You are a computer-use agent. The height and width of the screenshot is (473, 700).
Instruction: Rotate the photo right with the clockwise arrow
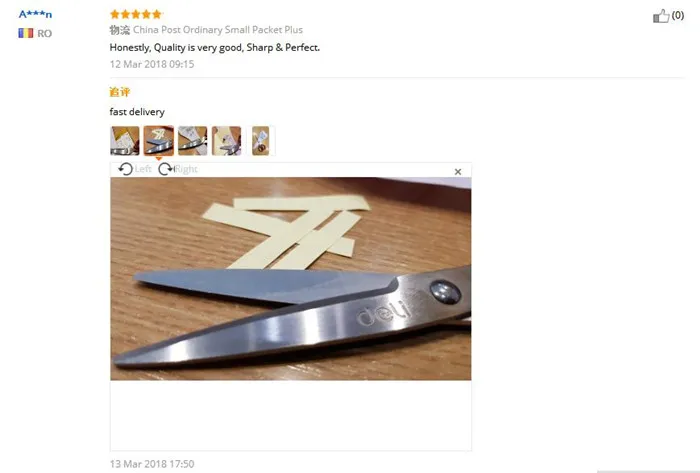(166, 169)
